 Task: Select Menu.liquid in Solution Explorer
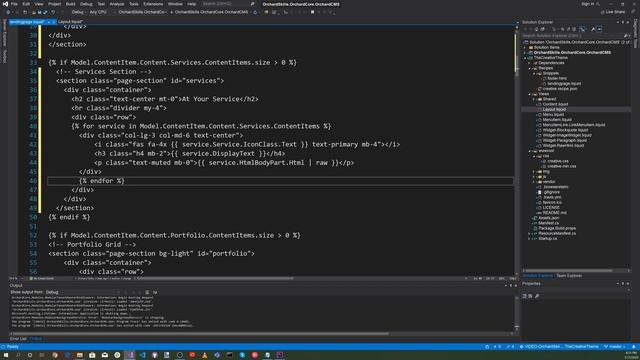(553, 115)
